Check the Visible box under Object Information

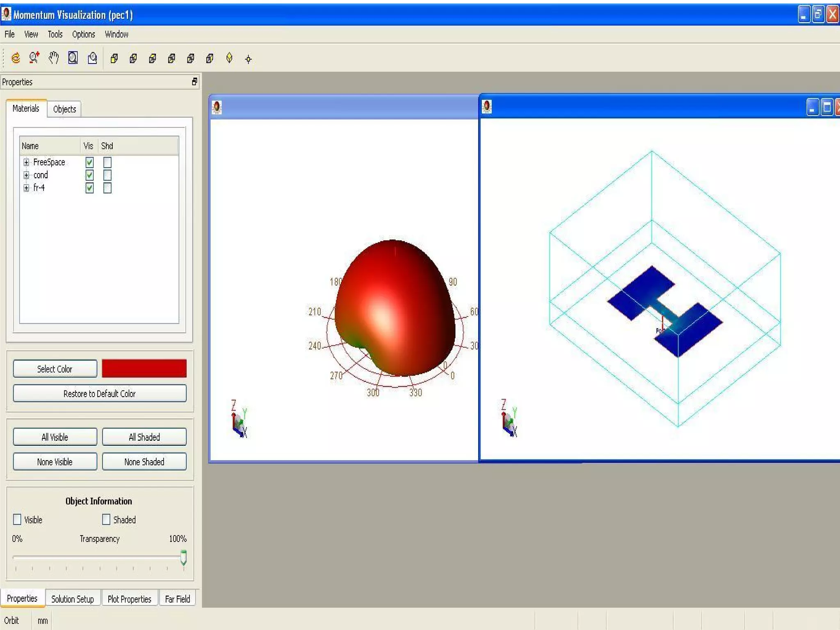click(17, 520)
